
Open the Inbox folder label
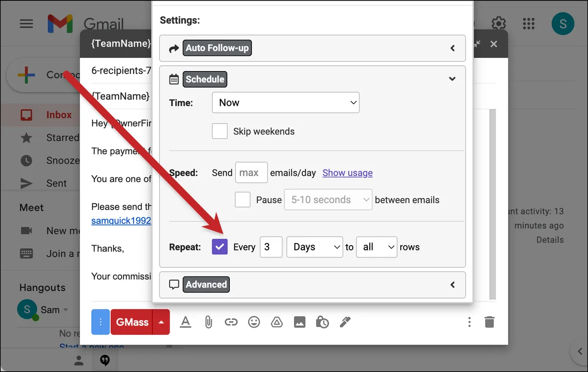59,115
